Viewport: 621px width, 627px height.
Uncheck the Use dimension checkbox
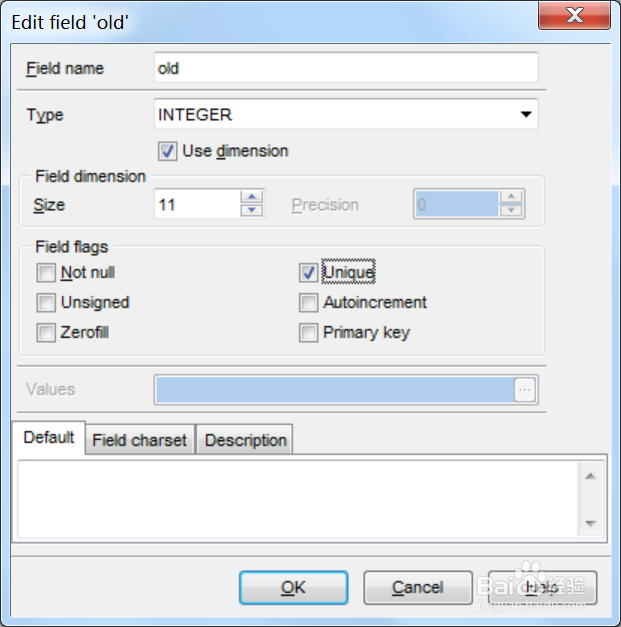tap(167, 152)
